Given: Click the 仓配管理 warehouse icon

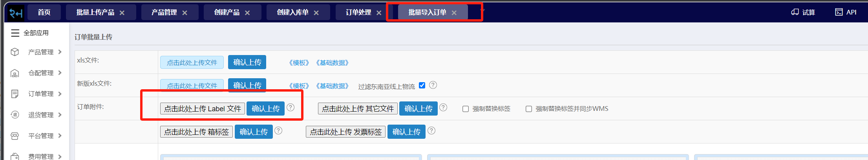Looking at the screenshot, I should coord(15,73).
